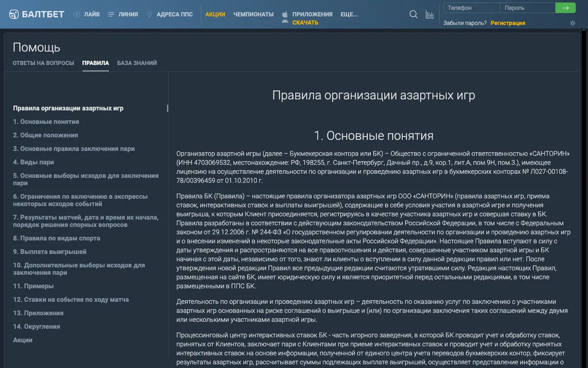Image resolution: width=588 pixels, height=368 pixels.
Task: Click the Apple icon near Приложения
Action: (285, 14)
